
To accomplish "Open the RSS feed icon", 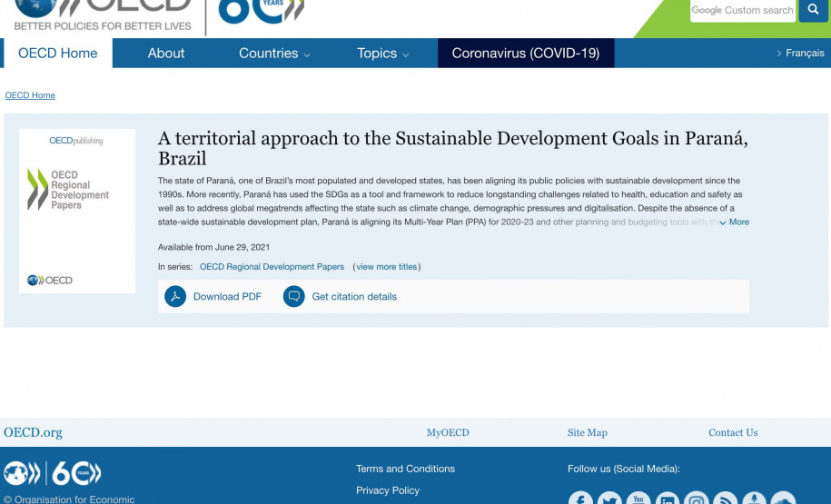I will click(726, 499).
